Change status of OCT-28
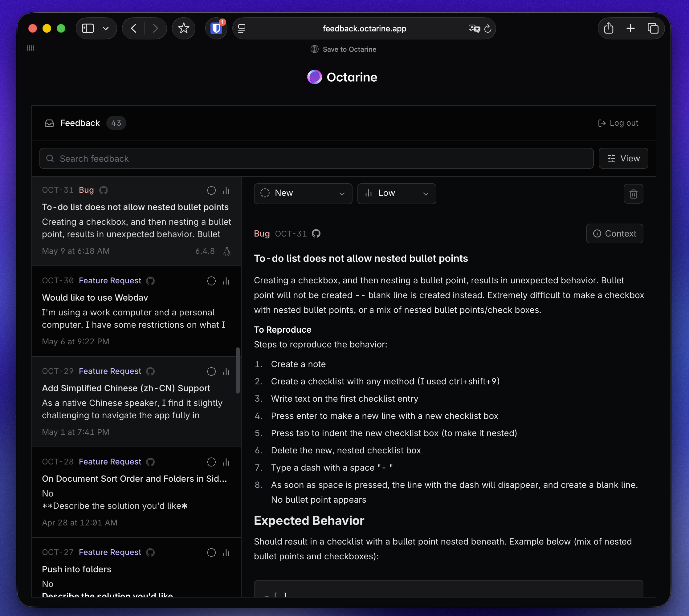Screen dimensions: 689x616 pyautogui.click(x=211, y=462)
